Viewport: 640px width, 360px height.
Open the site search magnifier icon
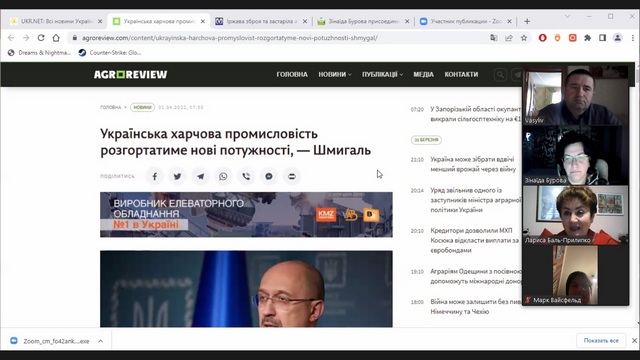click(x=500, y=75)
